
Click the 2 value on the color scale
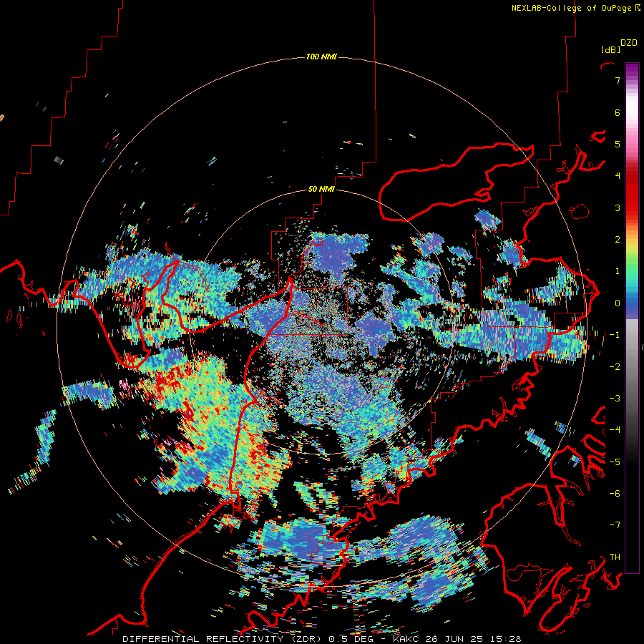(618, 240)
